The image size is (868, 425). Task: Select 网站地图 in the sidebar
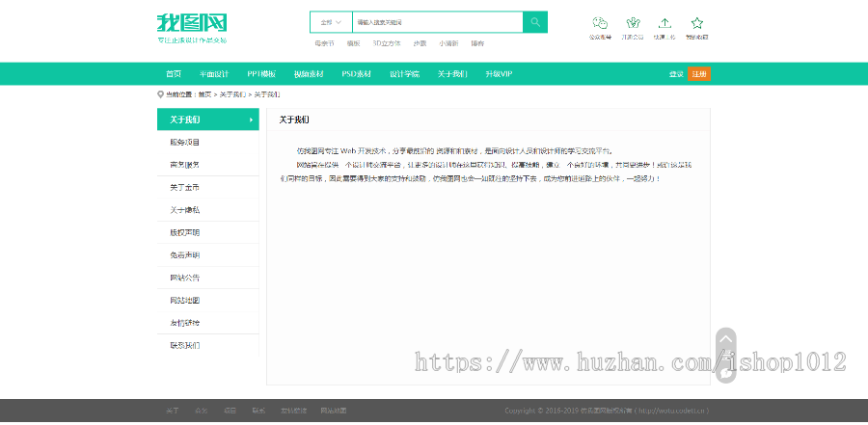[x=208, y=301]
